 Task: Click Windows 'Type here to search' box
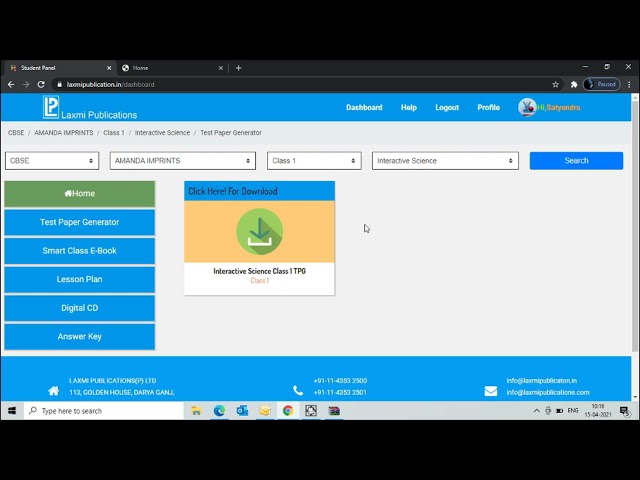[104, 411]
